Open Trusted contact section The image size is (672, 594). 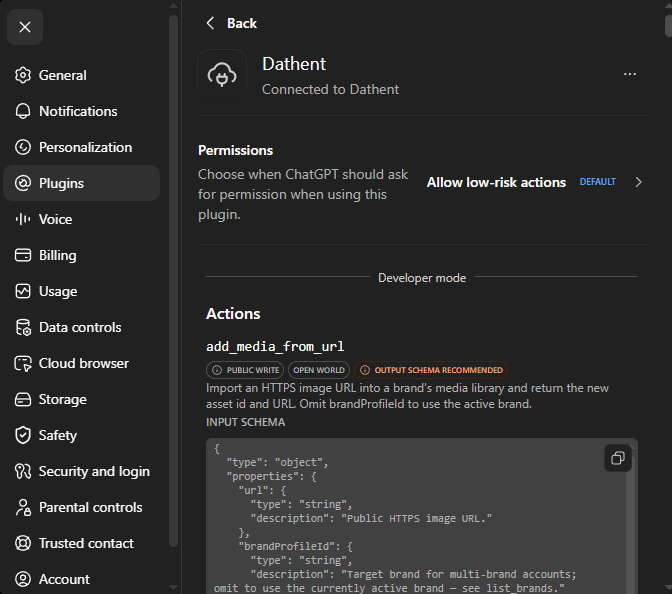pos(81,543)
